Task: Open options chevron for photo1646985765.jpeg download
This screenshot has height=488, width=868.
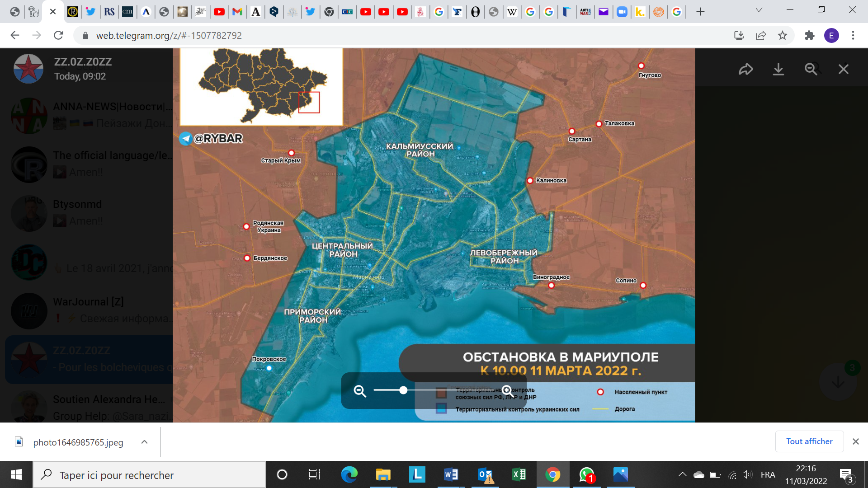Action: click(144, 442)
